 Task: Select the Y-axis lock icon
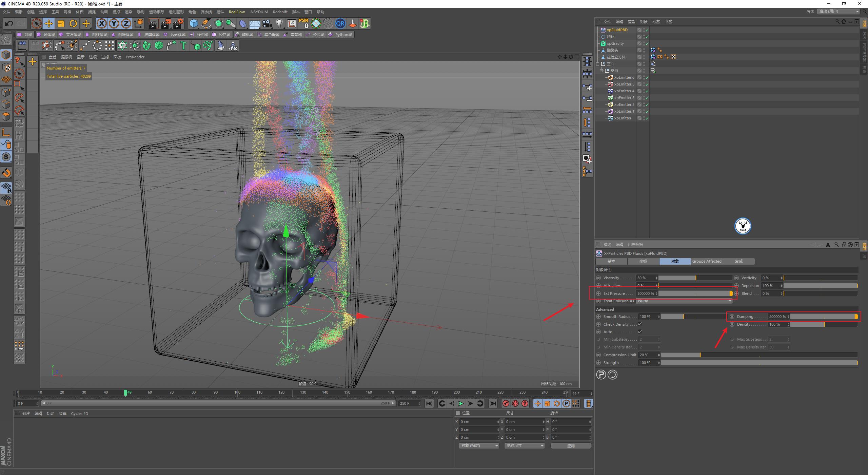[x=114, y=23]
